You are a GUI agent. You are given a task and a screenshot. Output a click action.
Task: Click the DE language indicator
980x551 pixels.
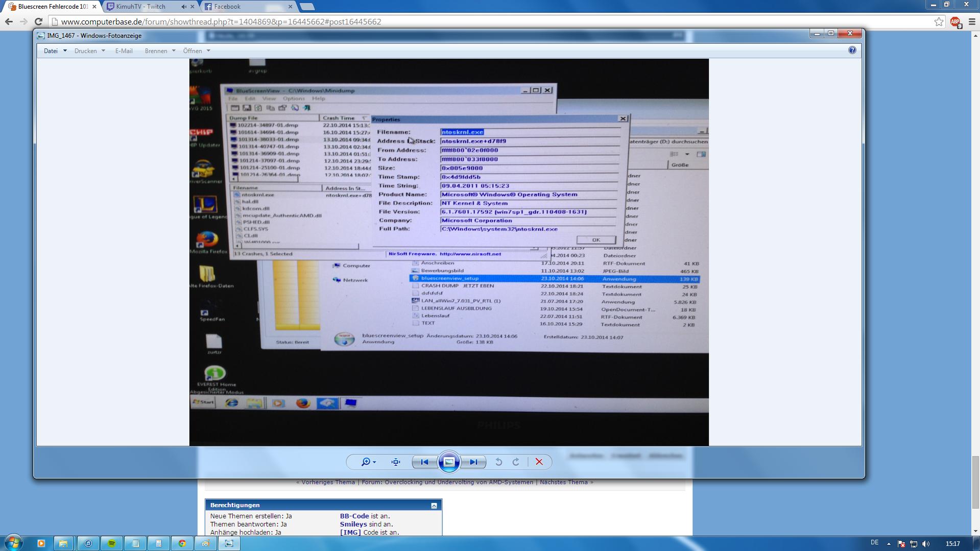click(874, 543)
